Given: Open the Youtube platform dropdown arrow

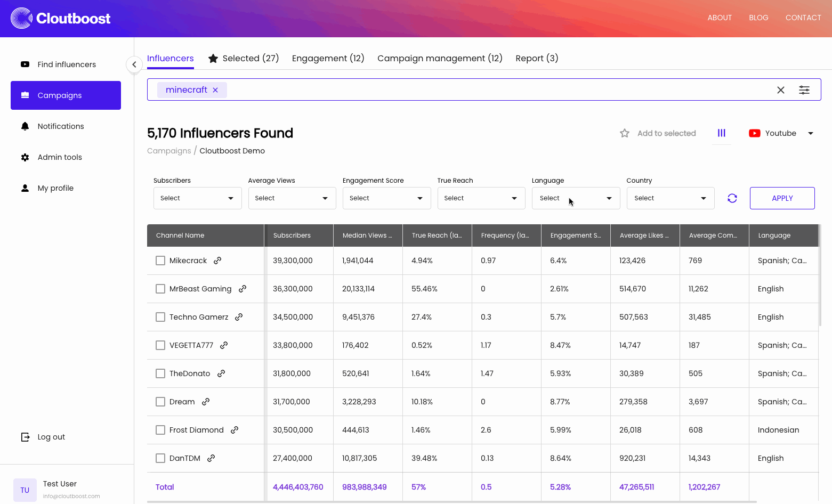Looking at the screenshot, I should (x=811, y=133).
